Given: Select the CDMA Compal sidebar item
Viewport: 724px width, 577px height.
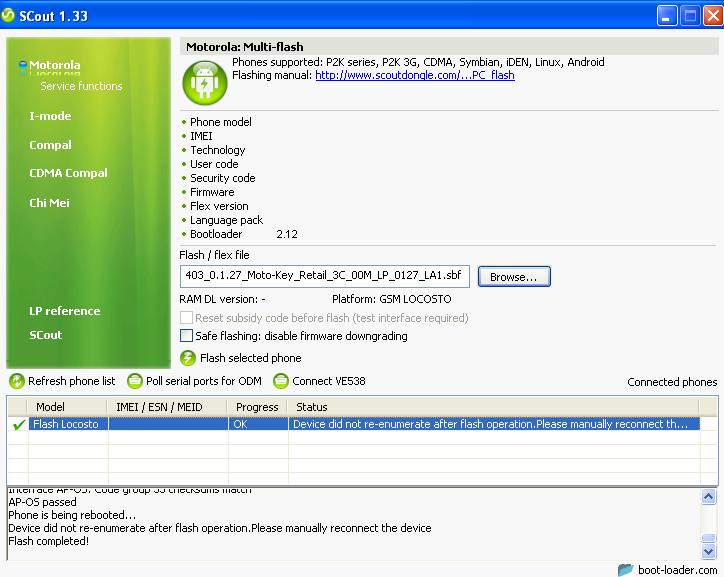Looking at the screenshot, I should [68, 173].
